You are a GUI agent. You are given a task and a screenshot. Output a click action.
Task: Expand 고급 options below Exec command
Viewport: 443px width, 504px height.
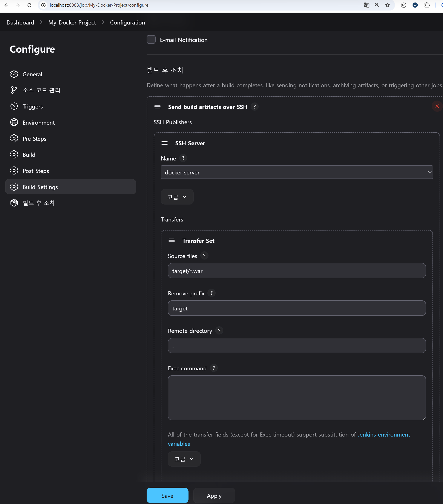(x=184, y=459)
